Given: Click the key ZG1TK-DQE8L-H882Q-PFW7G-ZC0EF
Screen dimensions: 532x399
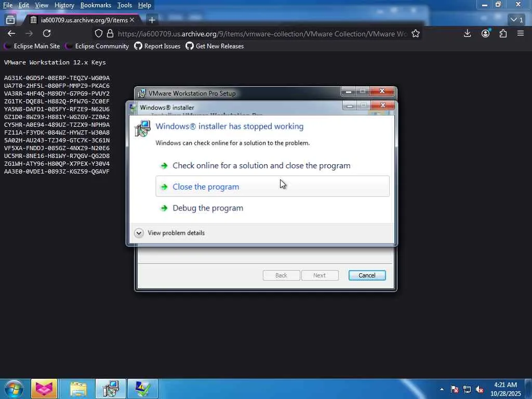Looking at the screenshot, I should coord(57,101).
